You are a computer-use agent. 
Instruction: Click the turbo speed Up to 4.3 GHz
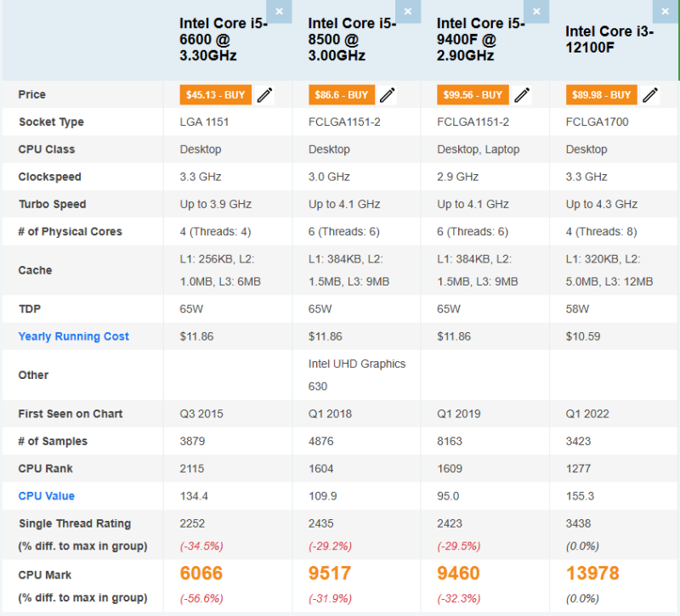coord(602,204)
